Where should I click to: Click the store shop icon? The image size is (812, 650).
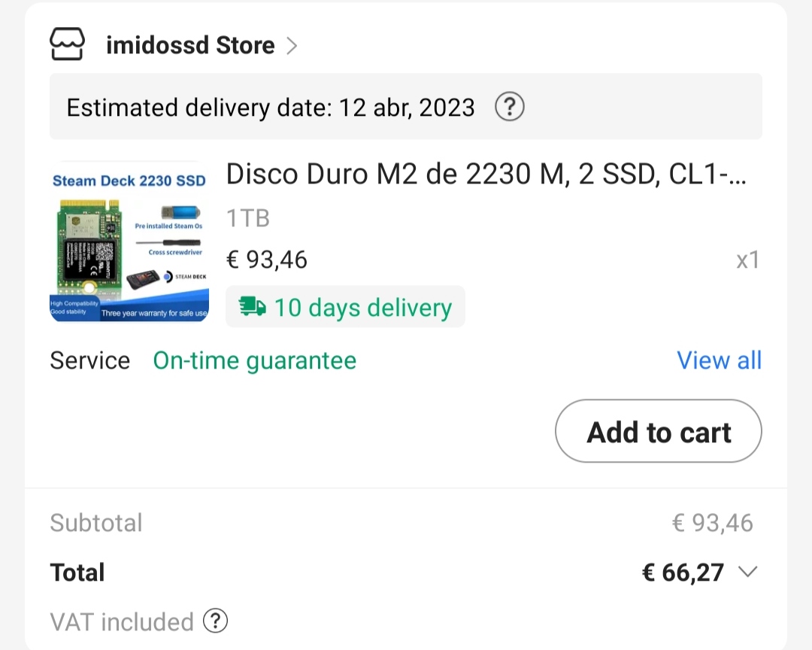tap(67, 45)
